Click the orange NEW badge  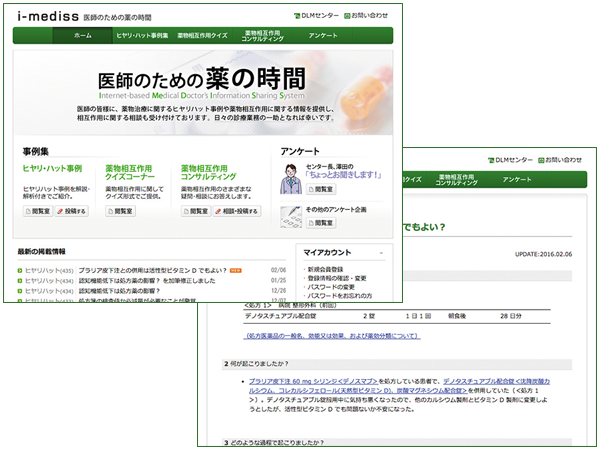click(236, 271)
